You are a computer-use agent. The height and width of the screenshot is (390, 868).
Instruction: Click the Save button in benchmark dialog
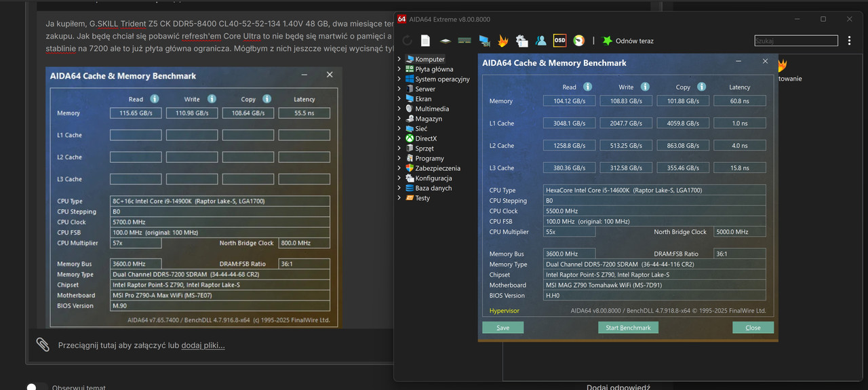[502, 328]
